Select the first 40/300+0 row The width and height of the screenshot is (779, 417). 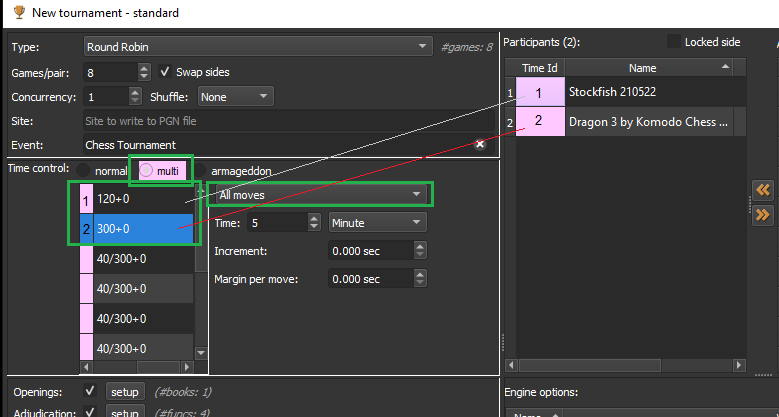click(144, 259)
